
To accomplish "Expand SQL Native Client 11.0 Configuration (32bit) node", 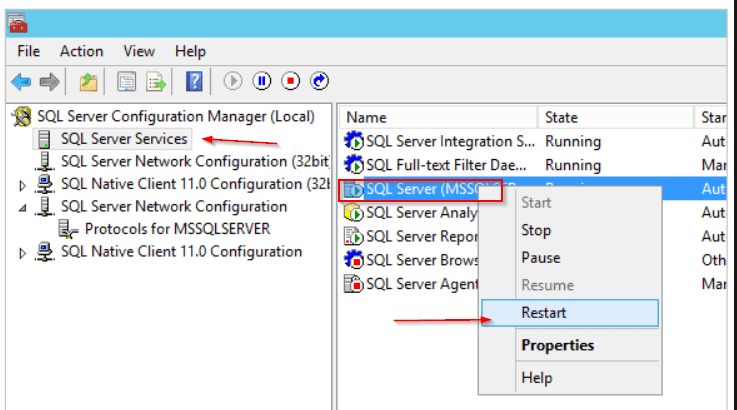I will coord(22,186).
